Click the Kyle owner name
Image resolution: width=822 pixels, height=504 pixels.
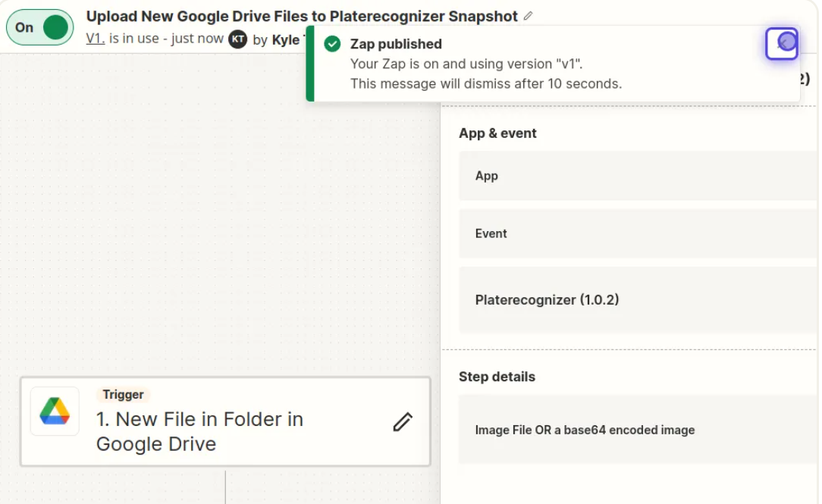286,39
